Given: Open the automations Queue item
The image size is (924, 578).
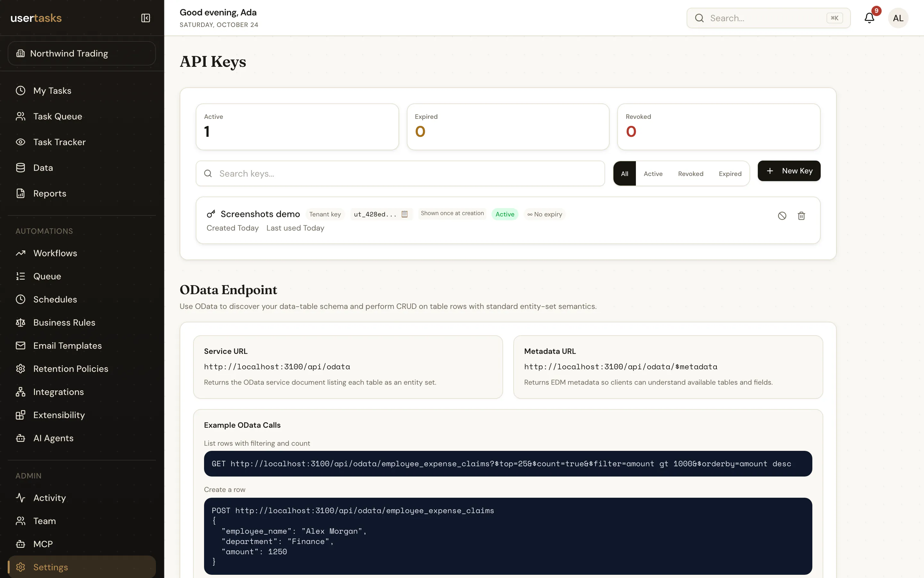Looking at the screenshot, I should pyautogui.click(x=82, y=276).
